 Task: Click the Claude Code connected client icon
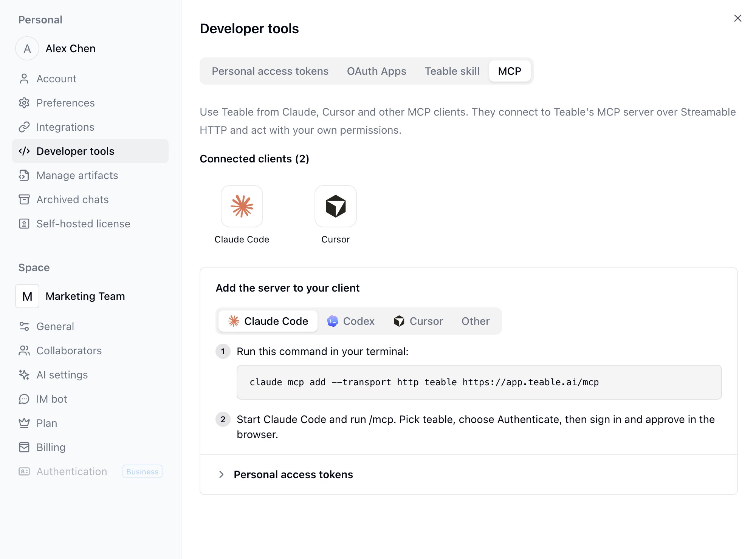click(242, 206)
